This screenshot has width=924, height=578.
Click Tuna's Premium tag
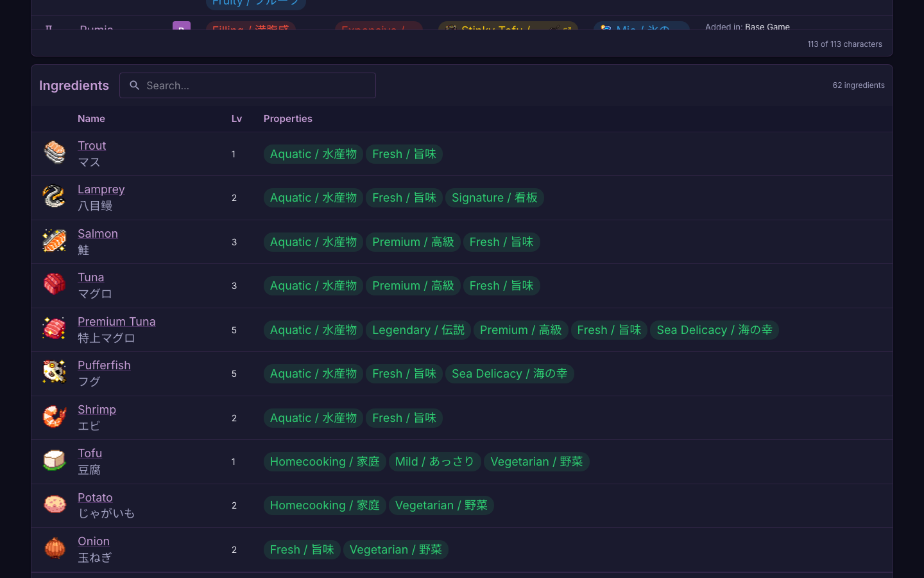(x=413, y=286)
